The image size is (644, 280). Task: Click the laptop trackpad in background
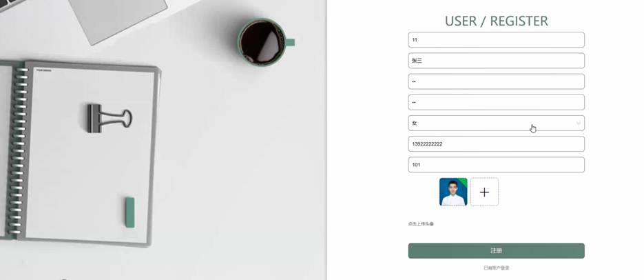[118, 18]
